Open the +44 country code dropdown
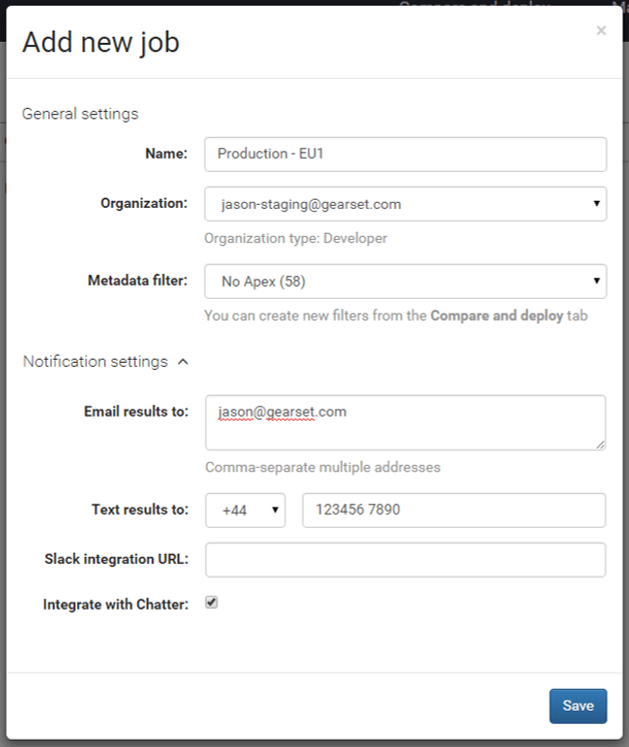This screenshot has width=629, height=747. (245, 510)
